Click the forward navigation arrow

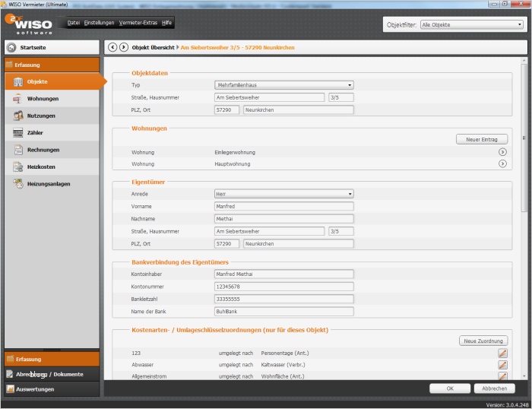124,47
